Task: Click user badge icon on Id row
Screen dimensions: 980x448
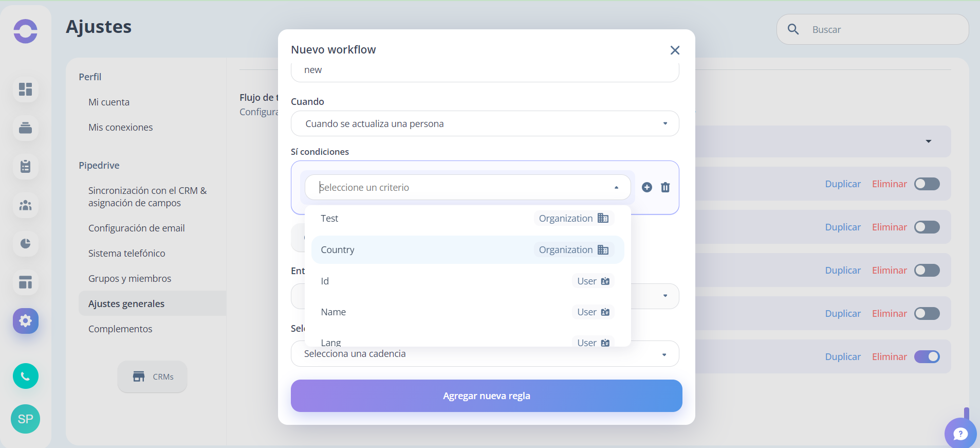Action: (x=605, y=281)
